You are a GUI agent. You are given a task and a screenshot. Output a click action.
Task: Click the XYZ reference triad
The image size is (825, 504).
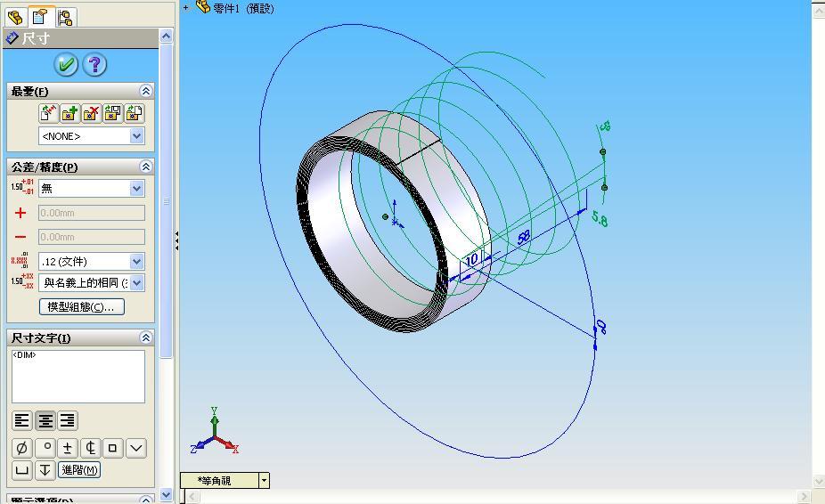(214, 431)
